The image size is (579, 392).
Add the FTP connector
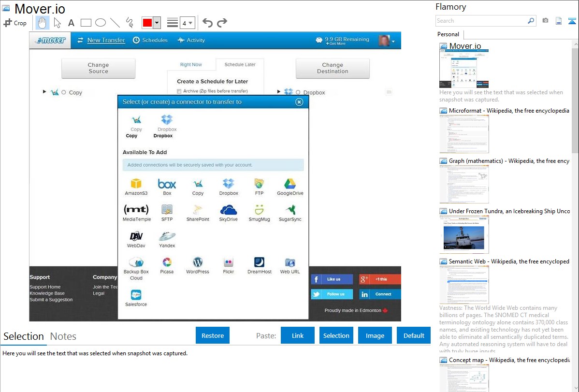(x=259, y=187)
